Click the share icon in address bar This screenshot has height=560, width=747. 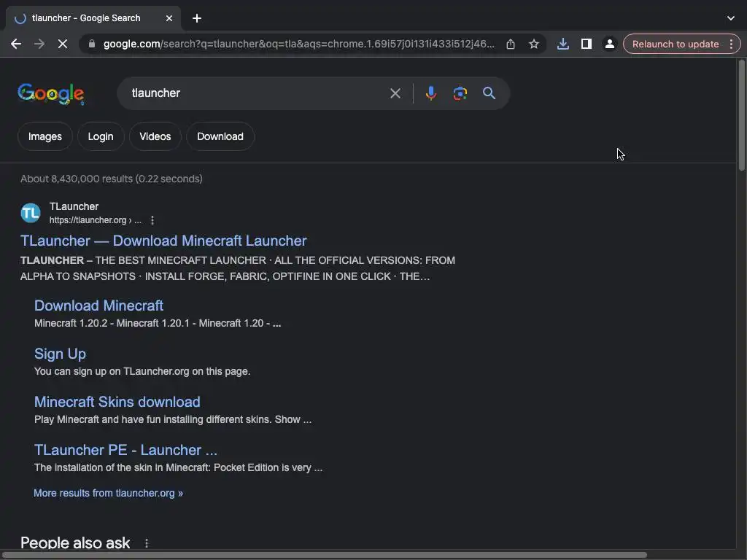coord(510,44)
